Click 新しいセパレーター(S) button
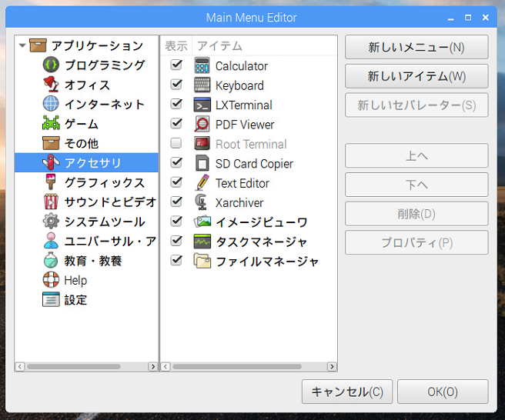The image size is (505, 420). point(416,105)
